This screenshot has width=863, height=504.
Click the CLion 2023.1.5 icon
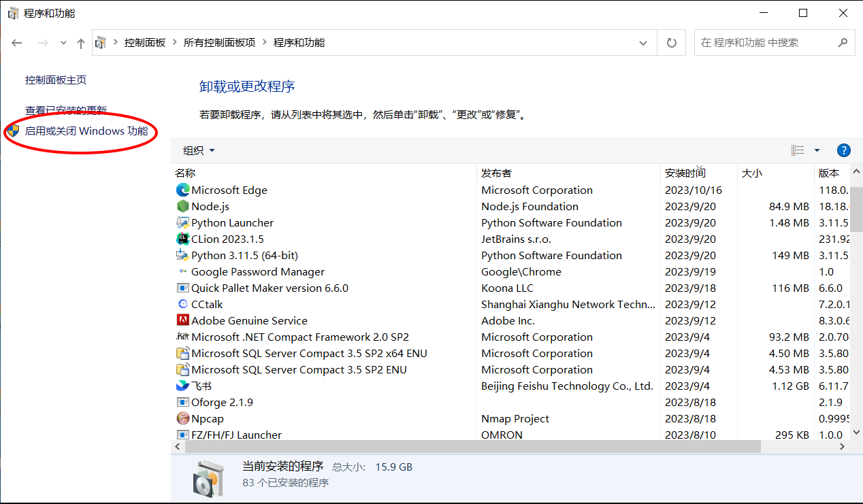(182, 239)
